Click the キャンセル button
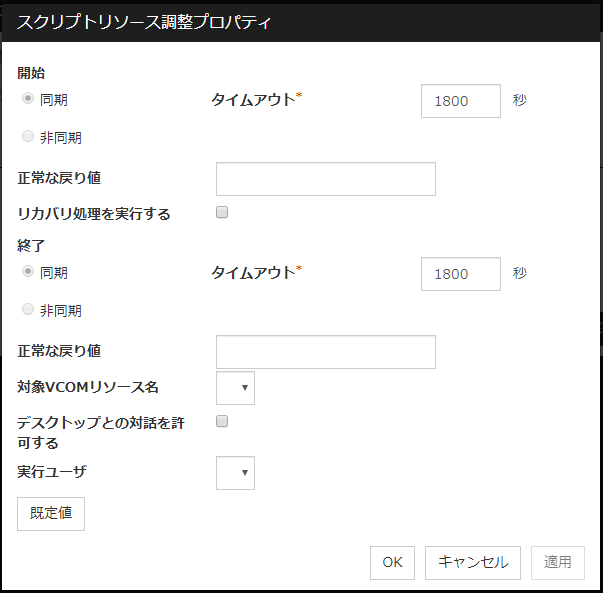The image size is (603, 593). click(x=473, y=562)
